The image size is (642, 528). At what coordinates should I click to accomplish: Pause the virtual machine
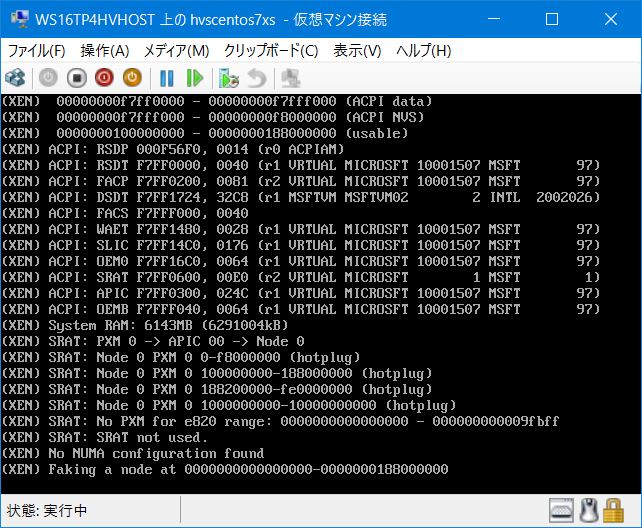pyautogui.click(x=167, y=78)
